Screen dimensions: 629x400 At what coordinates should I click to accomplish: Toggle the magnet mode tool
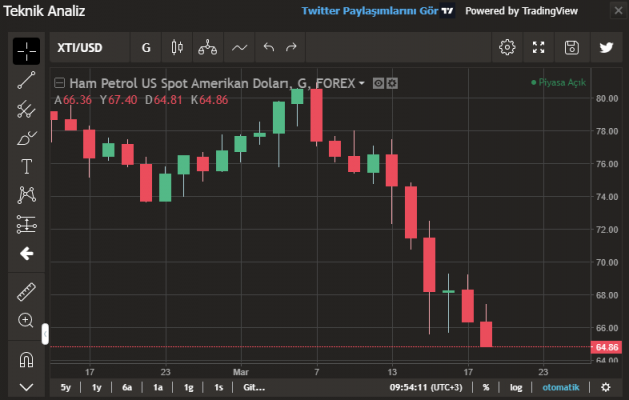click(x=26, y=359)
